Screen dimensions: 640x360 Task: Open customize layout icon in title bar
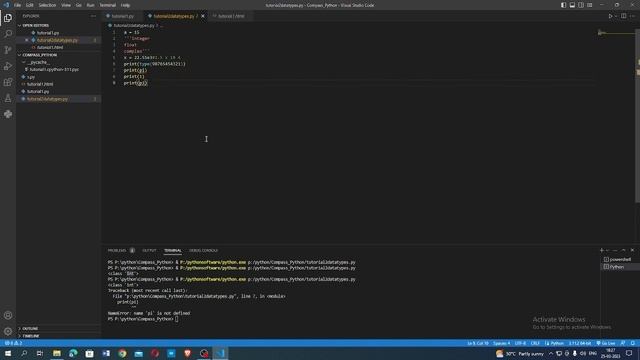click(x=590, y=5)
